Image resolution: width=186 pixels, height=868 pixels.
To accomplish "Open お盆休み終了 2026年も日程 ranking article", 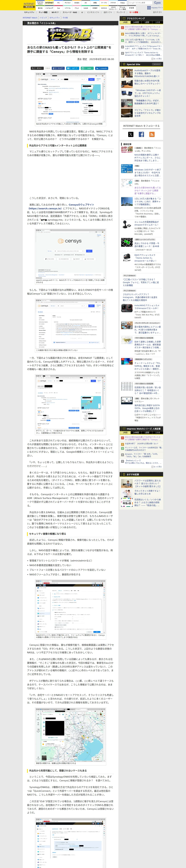I will [142, 444].
